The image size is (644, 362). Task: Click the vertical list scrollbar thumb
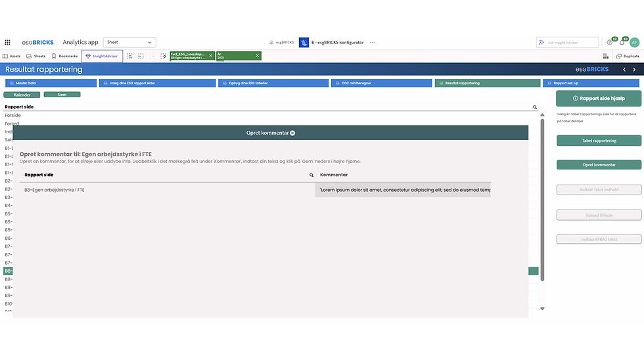[x=542, y=200]
